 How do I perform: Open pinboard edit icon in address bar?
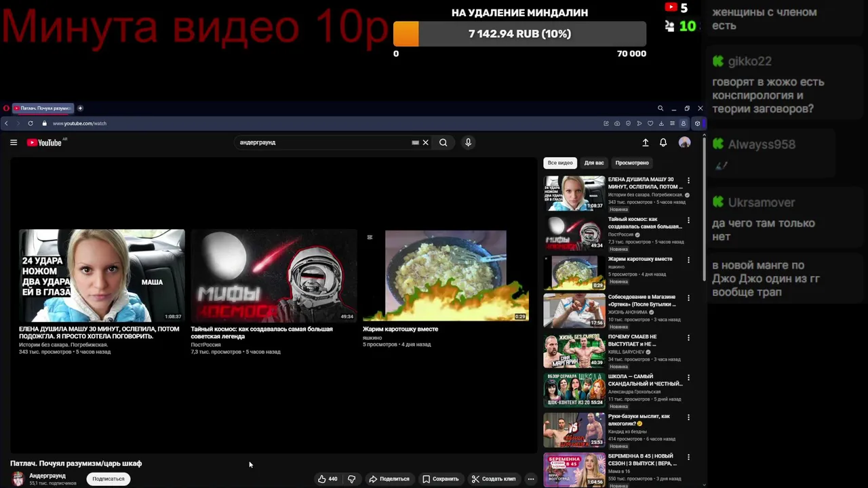(606, 123)
